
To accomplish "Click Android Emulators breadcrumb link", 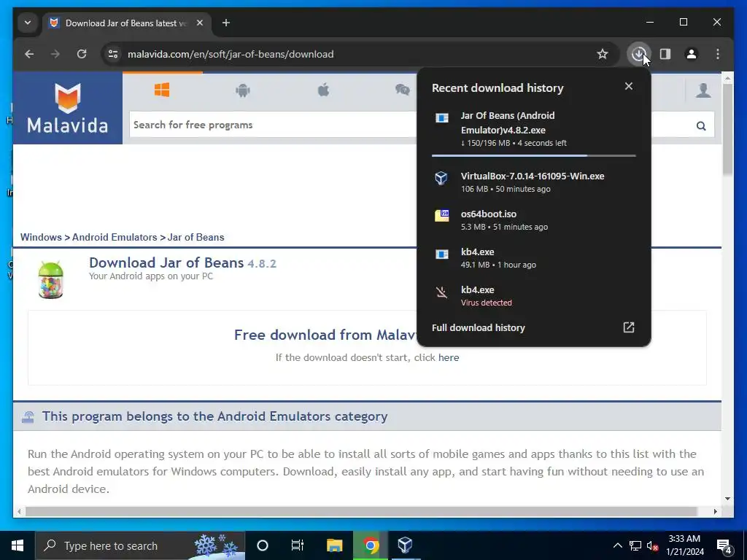I will (x=115, y=237).
